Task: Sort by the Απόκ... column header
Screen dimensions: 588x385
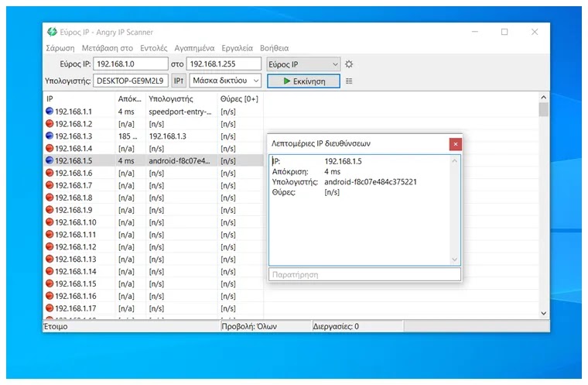Action: point(130,99)
